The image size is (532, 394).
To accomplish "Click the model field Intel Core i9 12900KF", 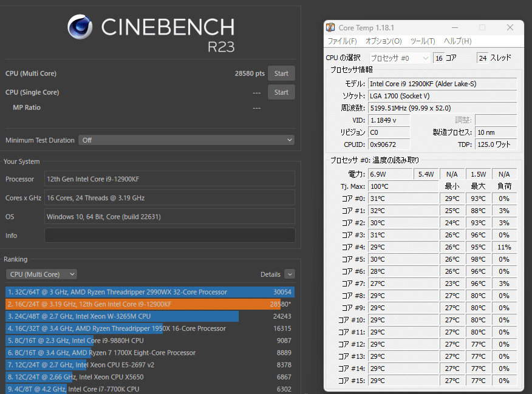I will click(442, 84).
